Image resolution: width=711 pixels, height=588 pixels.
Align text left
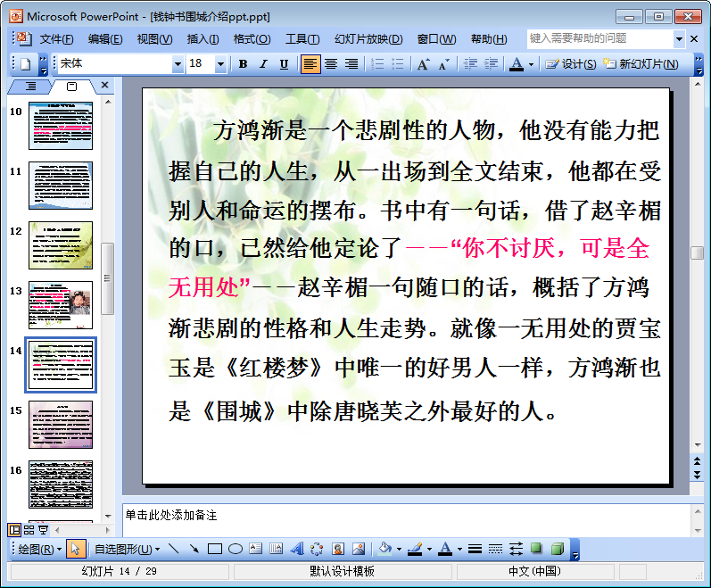(310, 64)
